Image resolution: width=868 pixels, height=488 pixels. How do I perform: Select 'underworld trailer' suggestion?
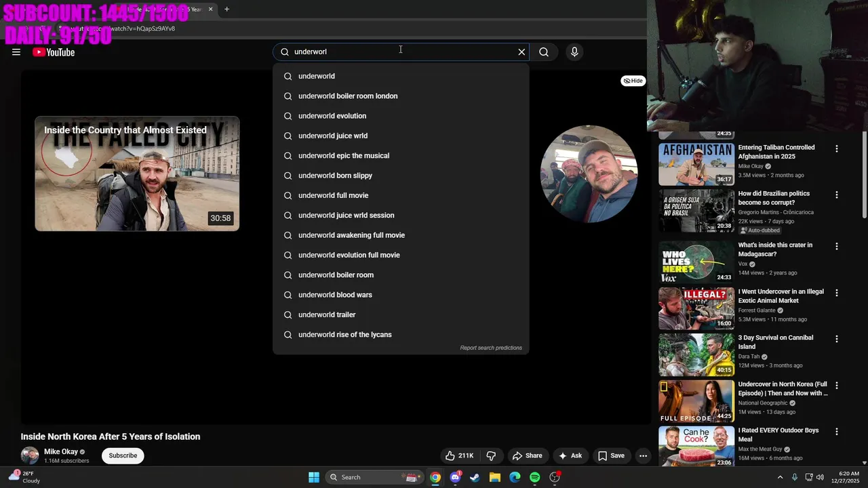point(401,314)
